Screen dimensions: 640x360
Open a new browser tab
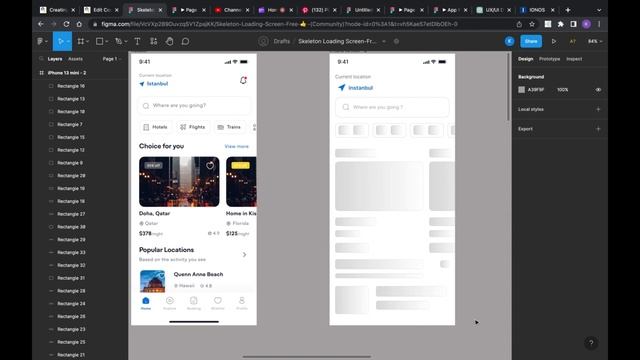(568, 10)
